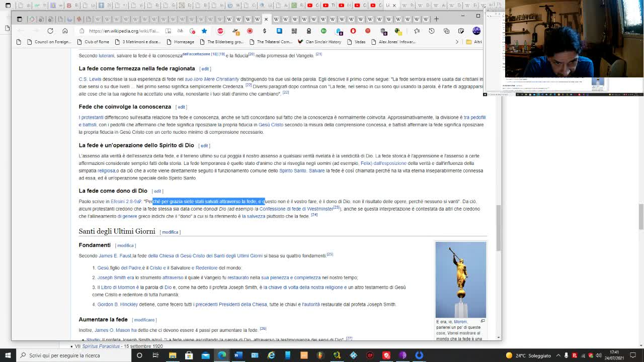Open The Trilateral Com bookmark
This screenshot has height=362, width=644.
[270, 42]
